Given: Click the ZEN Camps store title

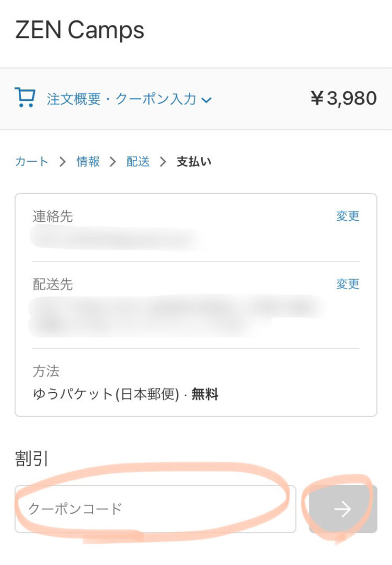Looking at the screenshot, I should pos(79,30).
